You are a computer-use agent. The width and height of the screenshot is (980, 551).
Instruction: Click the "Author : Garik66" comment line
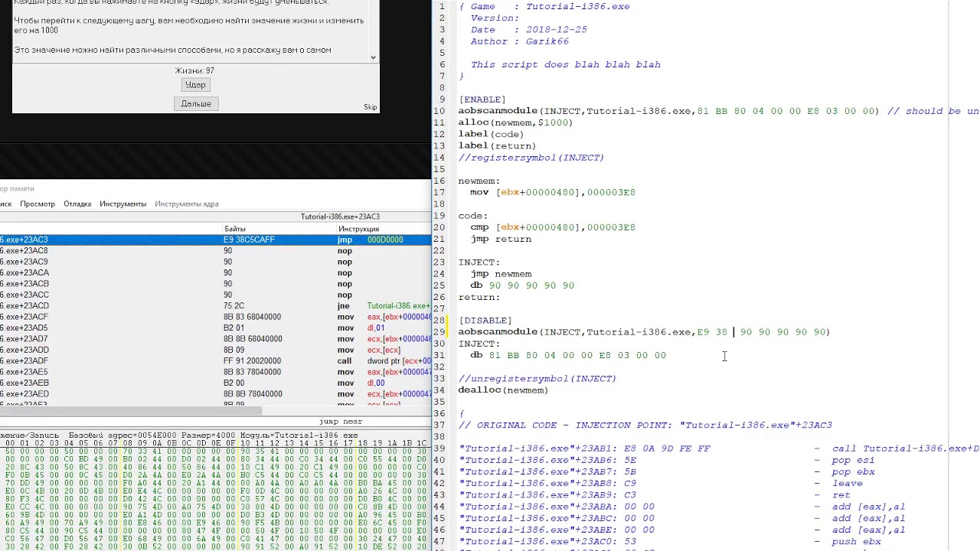(x=520, y=41)
